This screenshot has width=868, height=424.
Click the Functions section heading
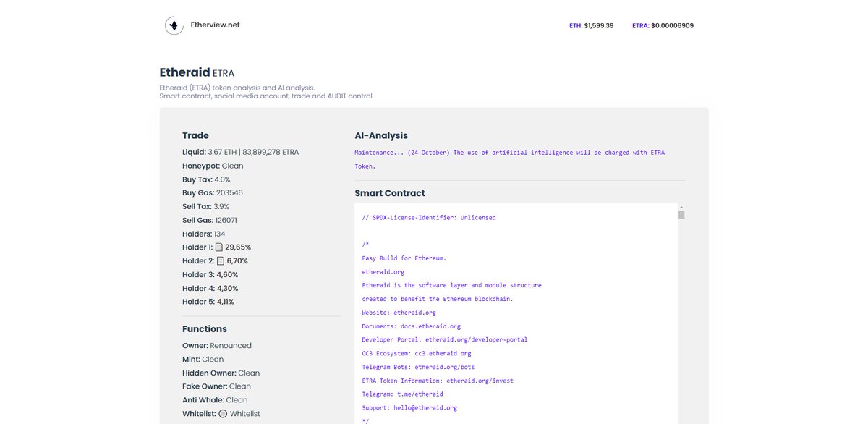coord(205,328)
